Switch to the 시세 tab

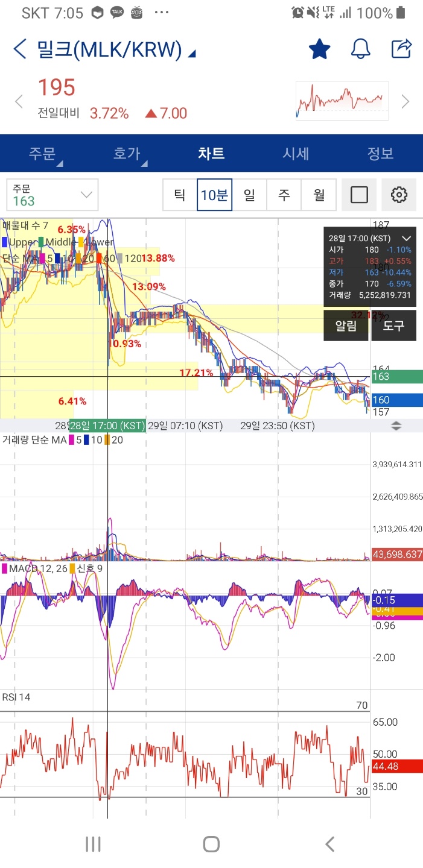296,153
